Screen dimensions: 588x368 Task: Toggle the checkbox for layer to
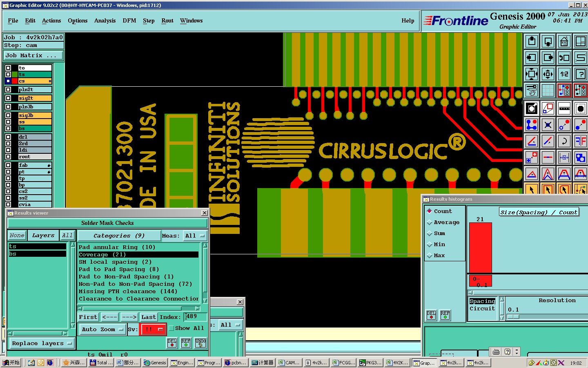pyautogui.click(x=8, y=68)
